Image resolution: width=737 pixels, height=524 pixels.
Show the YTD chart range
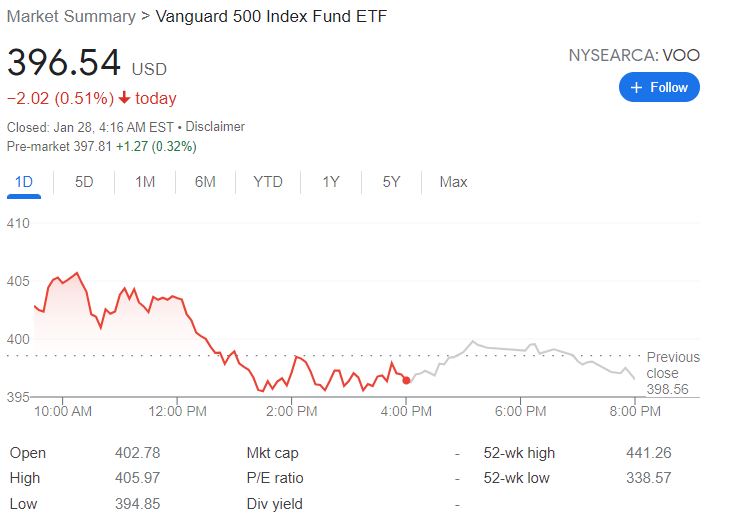point(268,182)
